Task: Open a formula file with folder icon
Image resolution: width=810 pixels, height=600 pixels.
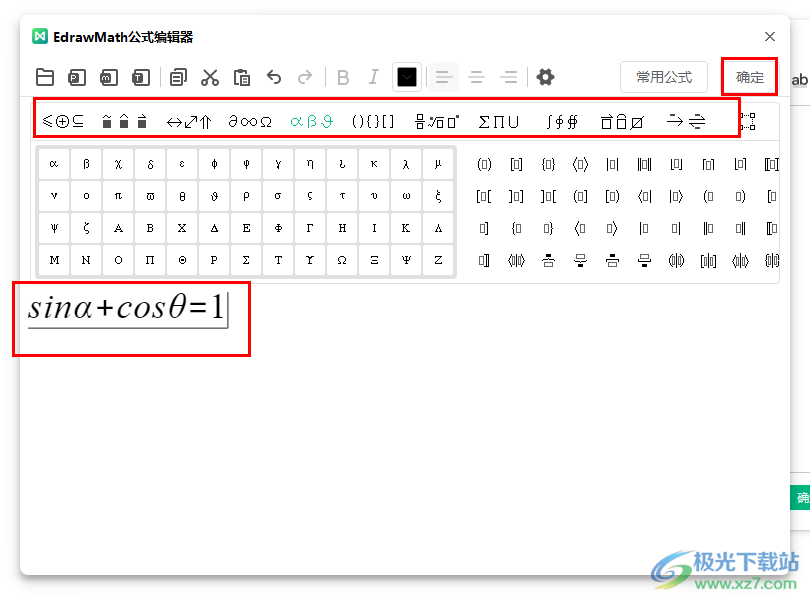Action: [x=45, y=78]
